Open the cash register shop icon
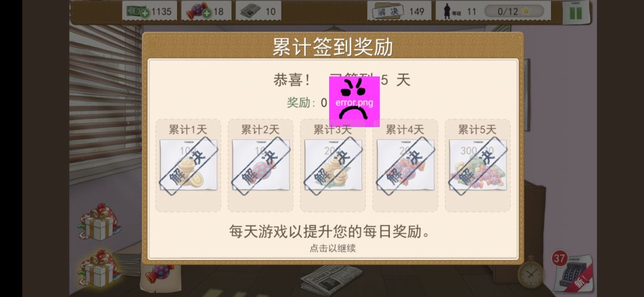 pyautogui.click(x=574, y=272)
